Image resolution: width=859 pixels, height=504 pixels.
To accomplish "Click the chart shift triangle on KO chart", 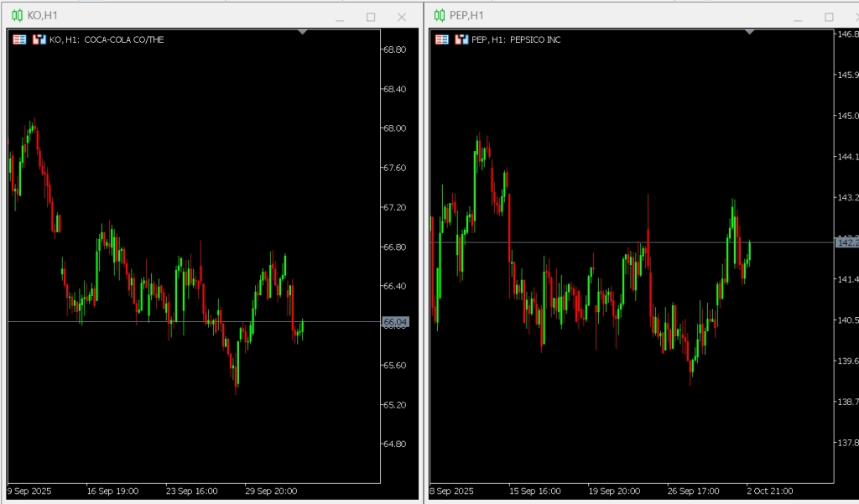I will 303,32.
